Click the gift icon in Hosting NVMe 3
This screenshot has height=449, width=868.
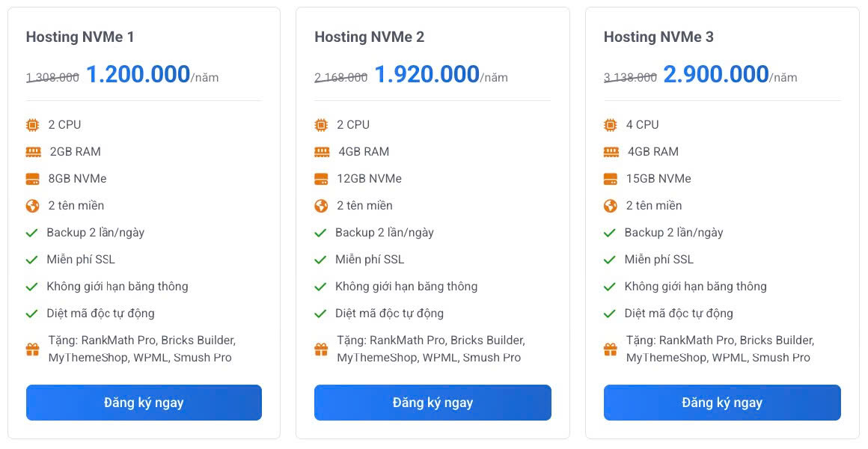pyautogui.click(x=611, y=349)
